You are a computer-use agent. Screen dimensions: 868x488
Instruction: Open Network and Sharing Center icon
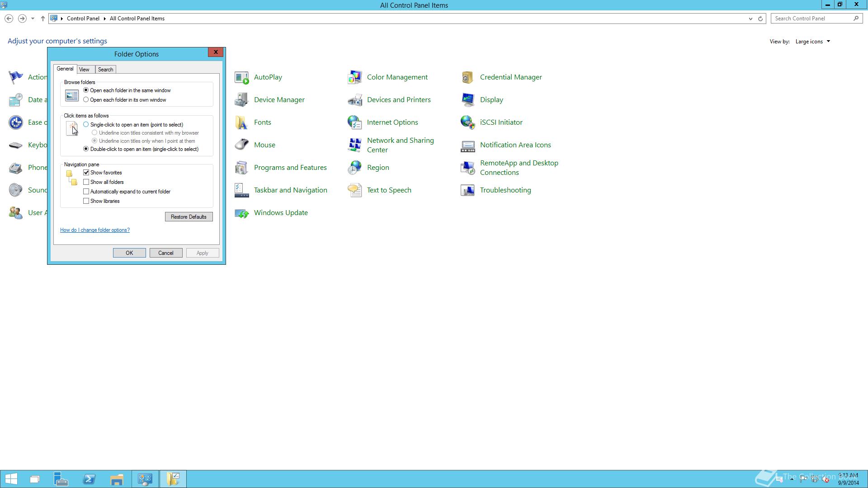pyautogui.click(x=355, y=145)
